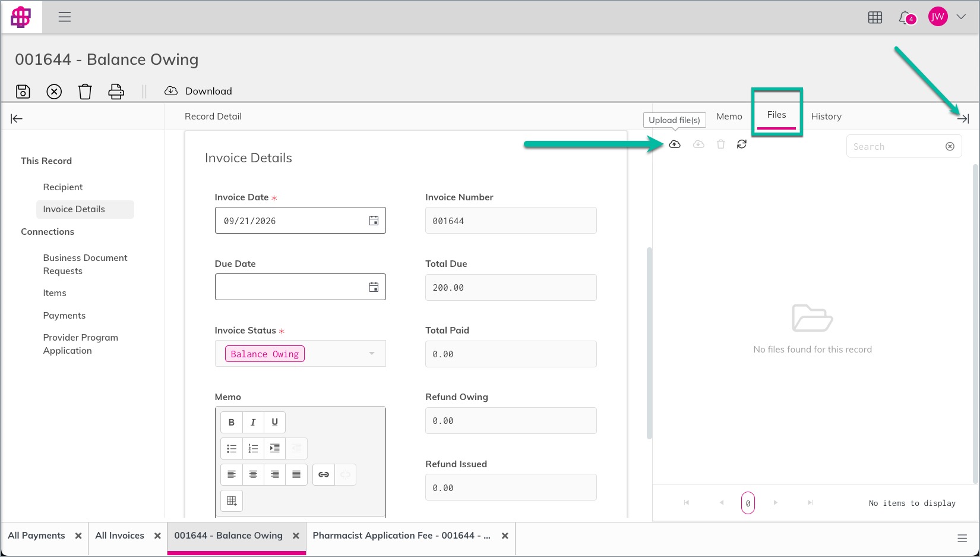
Task: Open the Invoice Status dropdown
Action: tap(301, 354)
